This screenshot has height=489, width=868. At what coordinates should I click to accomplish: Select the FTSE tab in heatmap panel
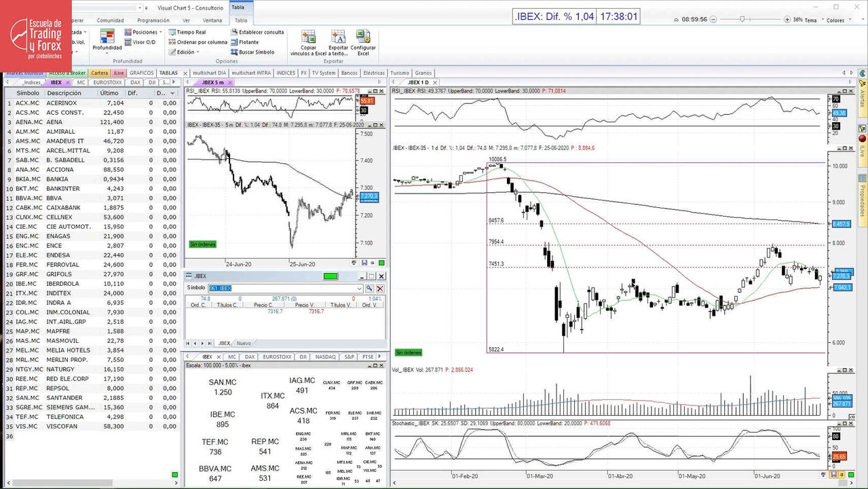pos(368,356)
